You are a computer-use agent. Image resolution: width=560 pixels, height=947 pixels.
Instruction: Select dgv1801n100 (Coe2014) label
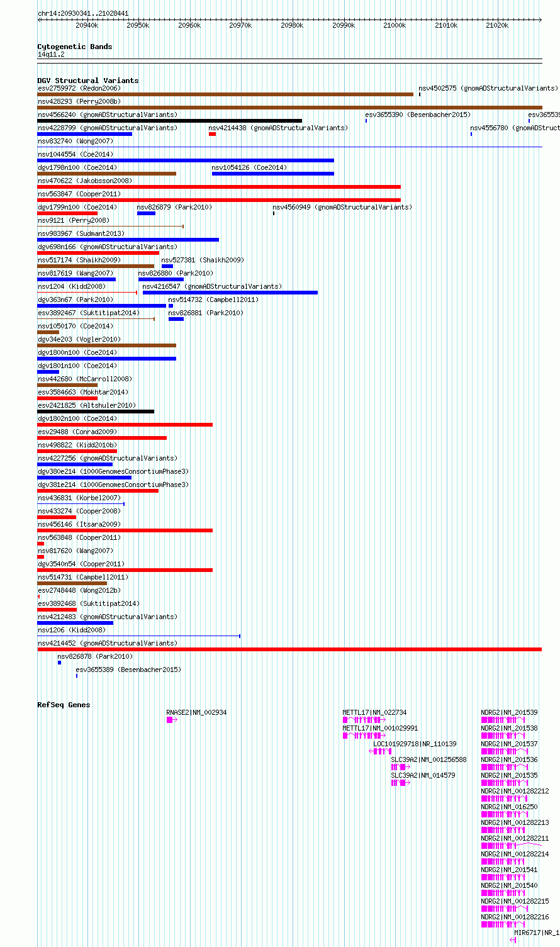pyautogui.click(x=77, y=366)
